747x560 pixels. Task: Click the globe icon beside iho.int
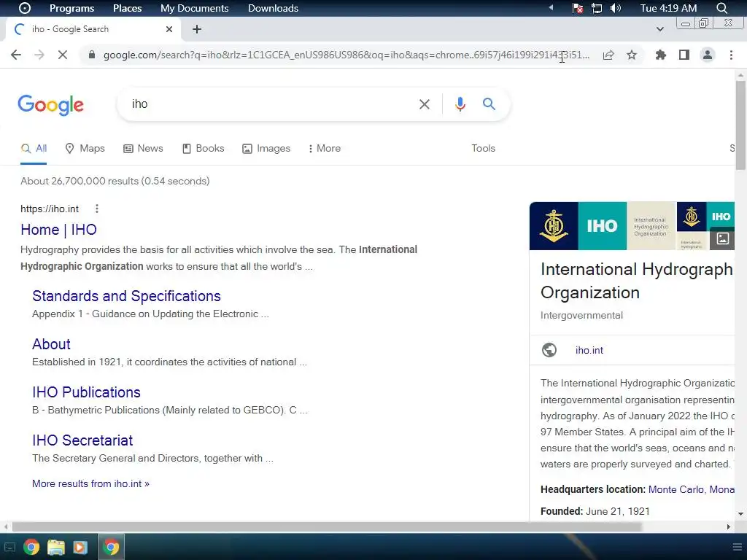pos(549,350)
